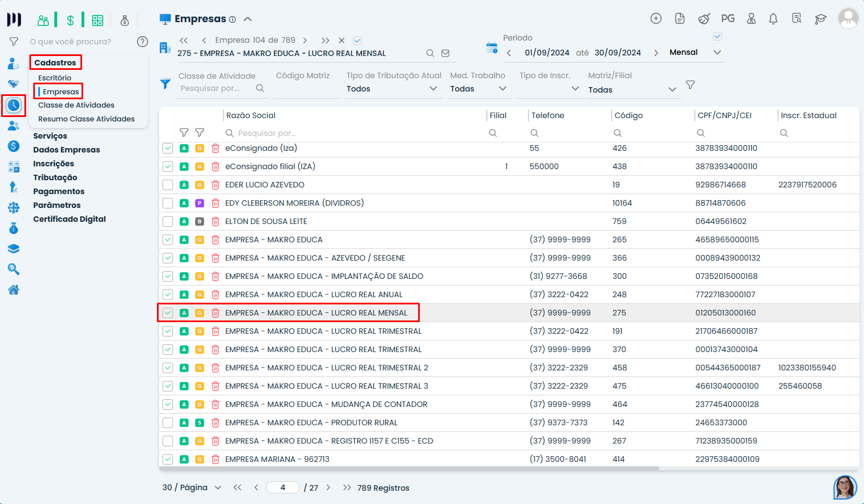This screenshot has height=504, width=864.
Task: Check the ELTON DE SOUSA LEITE checkbox
Action: click(x=167, y=222)
